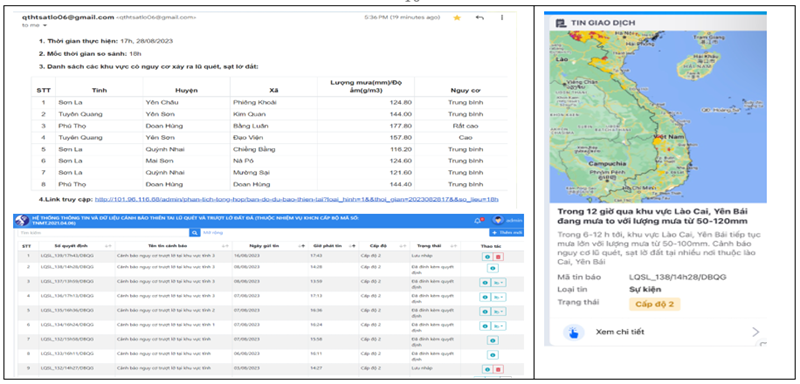
Task: View row LQSL_139/17h43/DBQG with eye icon
Action: pos(487,256)
